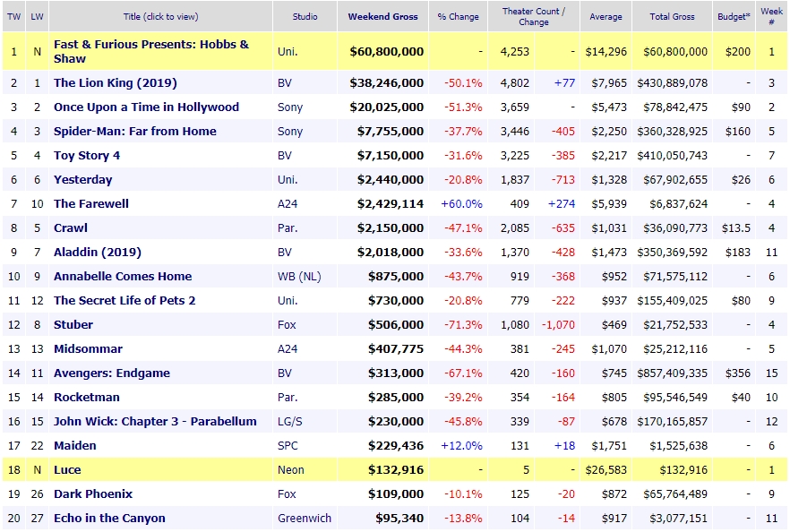
Task: Open the Crawl title link
Action: 71,228
